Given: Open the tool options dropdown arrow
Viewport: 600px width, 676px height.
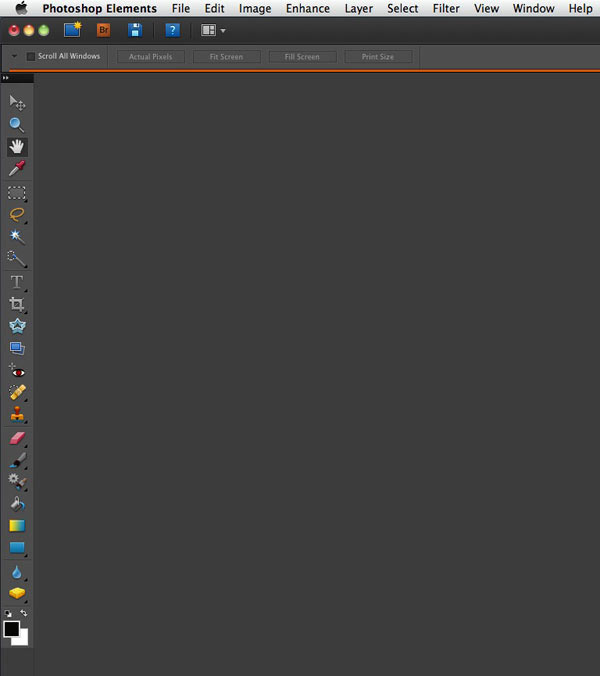Looking at the screenshot, I should [x=14, y=56].
